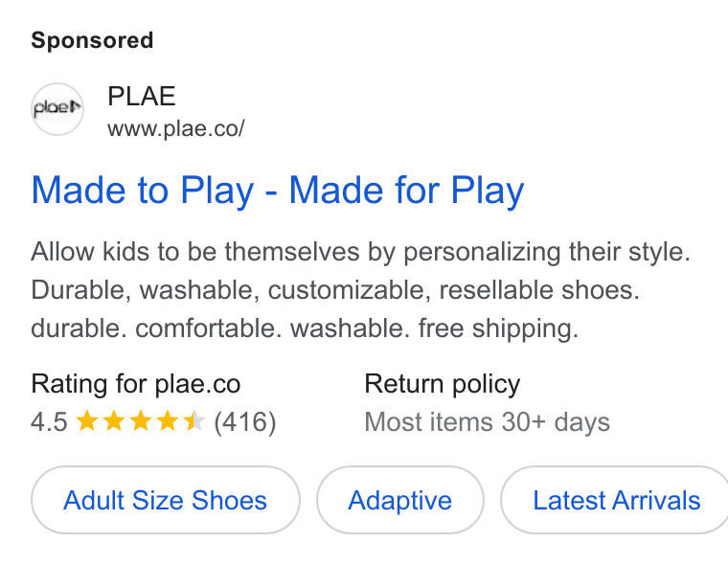Screen dimensions: 728x565
Task: Click the 'Rating for plae.co' label
Action: [136, 384]
